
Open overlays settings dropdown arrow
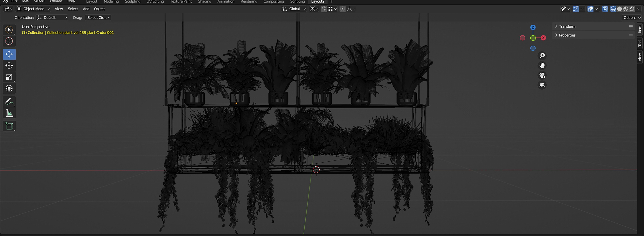coord(597,9)
